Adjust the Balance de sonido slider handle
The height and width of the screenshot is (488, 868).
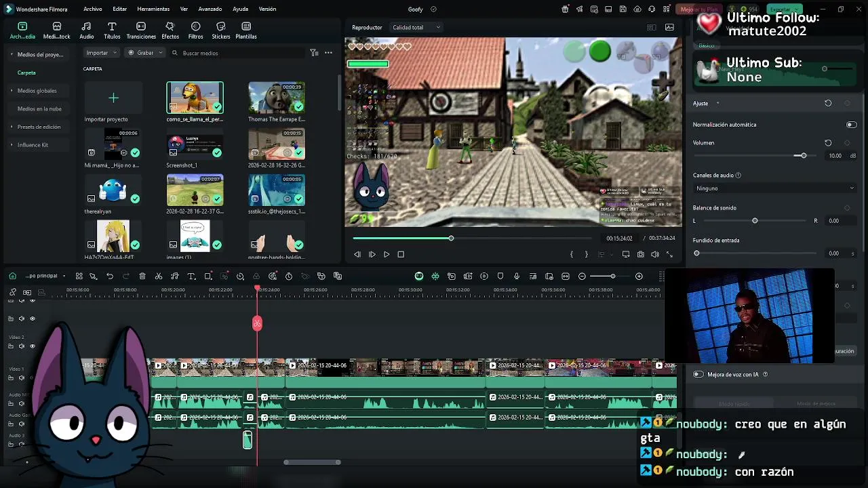pyautogui.click(x=755, y=221)
